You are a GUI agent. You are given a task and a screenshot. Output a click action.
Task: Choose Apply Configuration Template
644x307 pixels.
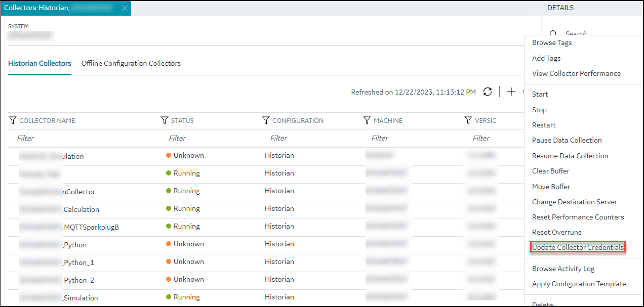(579, 284)
